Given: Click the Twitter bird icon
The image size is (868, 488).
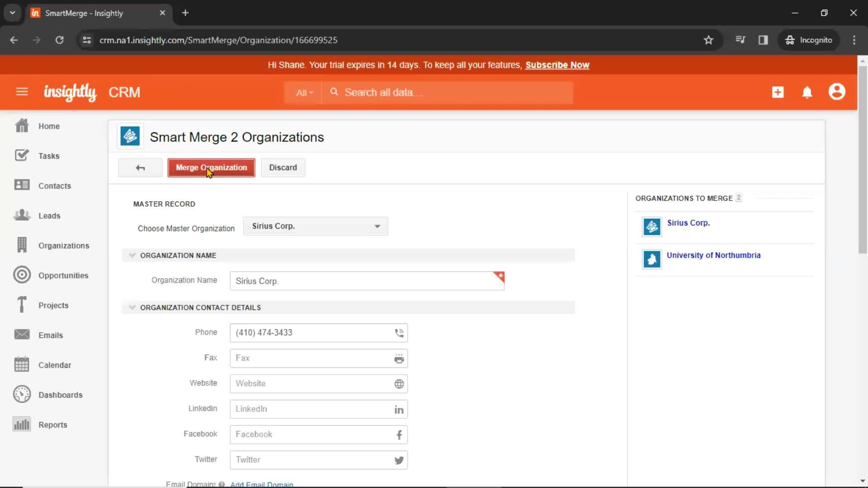Looking at the screenshot, I should [399, 460].
